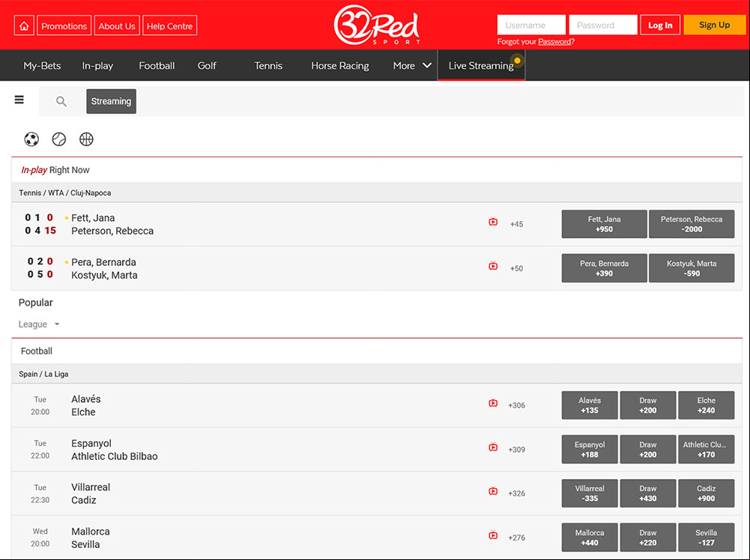
Task: Open the Tennis section
Action: point(268,65)
